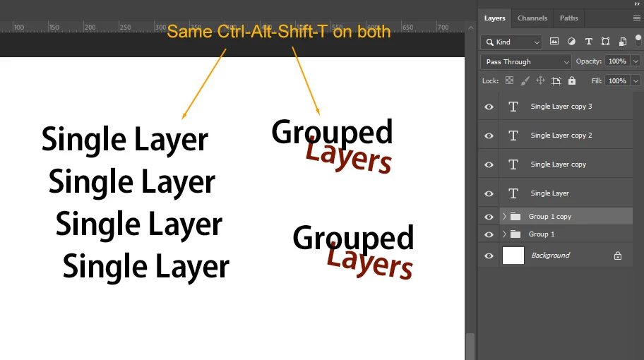Click canvas scrollbar up arrow
644x360 pixels.
tap(471, 28)
